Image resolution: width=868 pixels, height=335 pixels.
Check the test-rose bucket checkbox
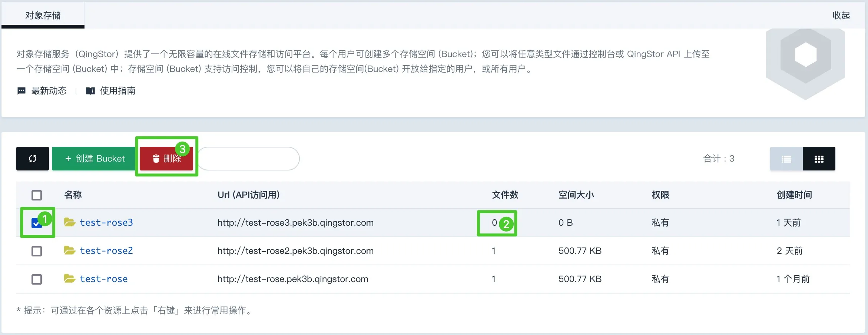pyautogui.click(x=37, y=279)
